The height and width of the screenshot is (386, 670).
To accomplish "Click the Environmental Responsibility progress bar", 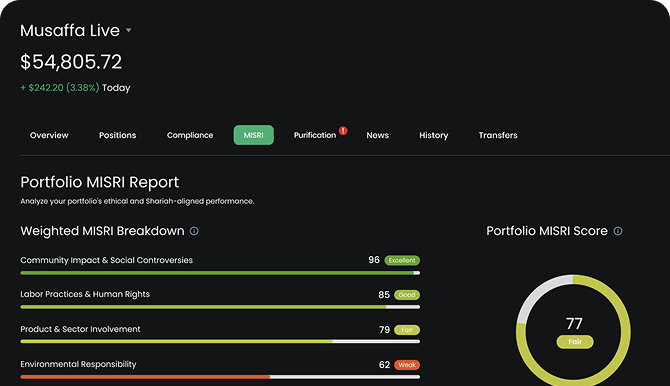I will point(220,377).
